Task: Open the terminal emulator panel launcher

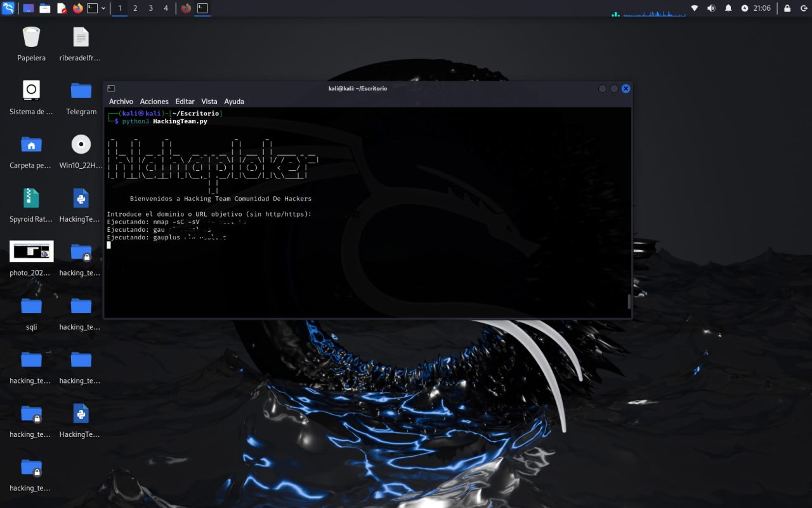Action: coord(93,8)
